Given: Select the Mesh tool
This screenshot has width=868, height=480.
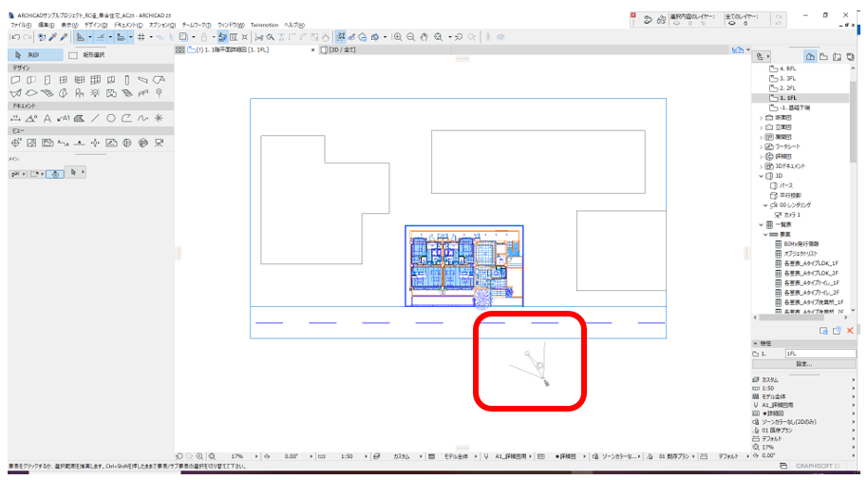Looking at the screenshot, I should (127, 93).
